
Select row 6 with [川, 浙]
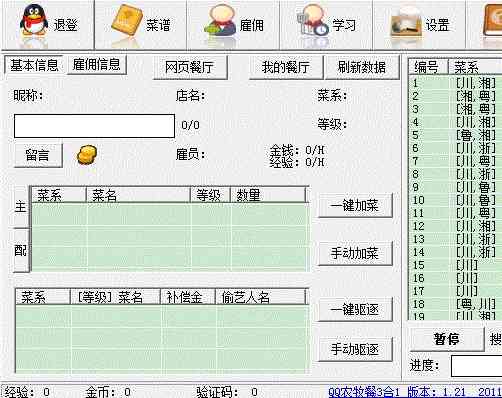click(455, 148)
